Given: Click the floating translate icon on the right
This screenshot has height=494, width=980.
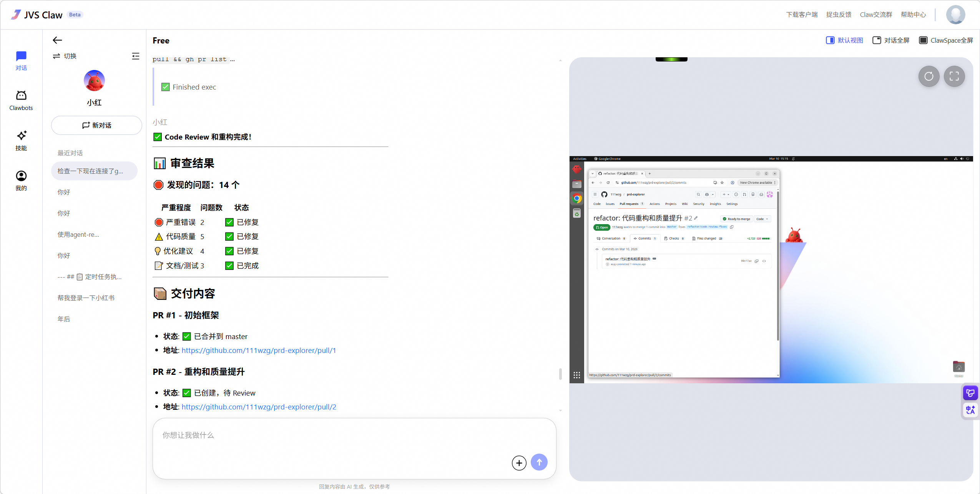Looking at the screenshot, I should point(970,409).
